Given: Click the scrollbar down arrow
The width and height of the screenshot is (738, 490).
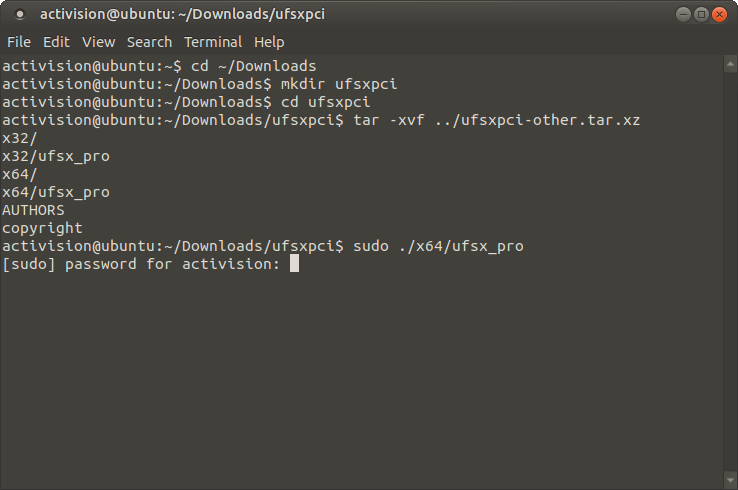Looking at the screenshot, I should coord(730,480).
